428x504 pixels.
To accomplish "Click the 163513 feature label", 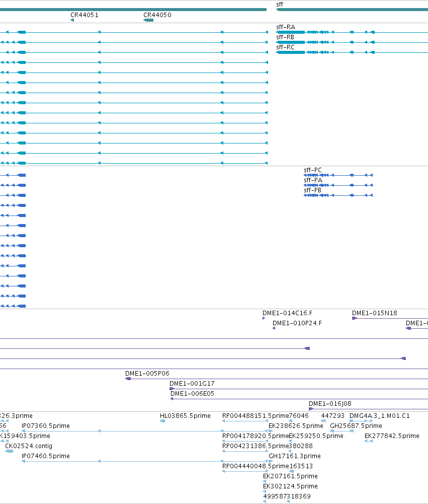I will (x=301, y=466).
